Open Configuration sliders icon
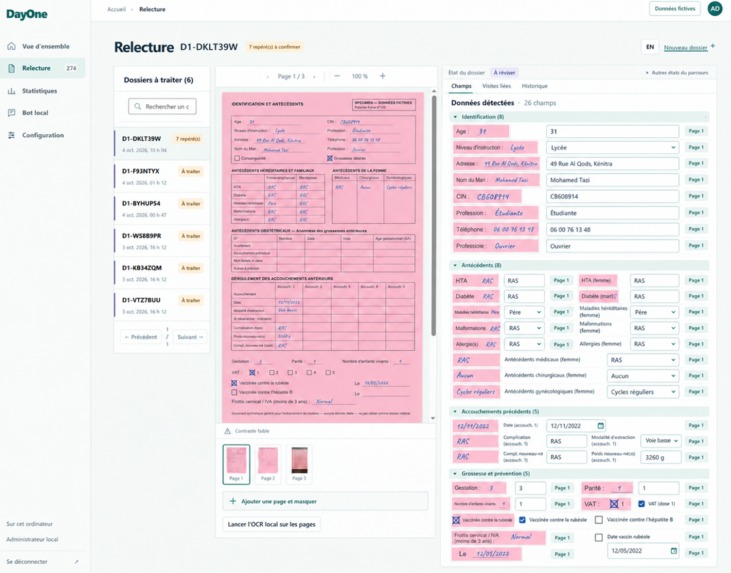The height and width of the screenshot is (573, 731). pos(12,135)
